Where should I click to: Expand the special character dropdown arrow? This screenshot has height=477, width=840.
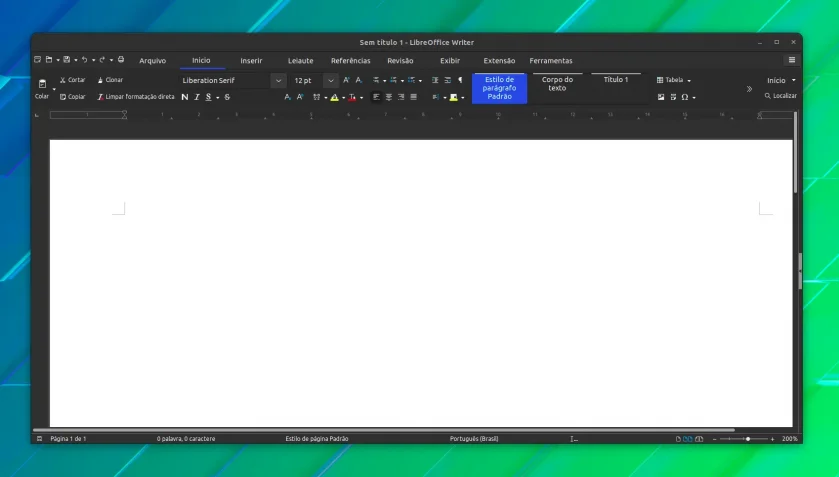pyautogui.click(x=694, y=98)
